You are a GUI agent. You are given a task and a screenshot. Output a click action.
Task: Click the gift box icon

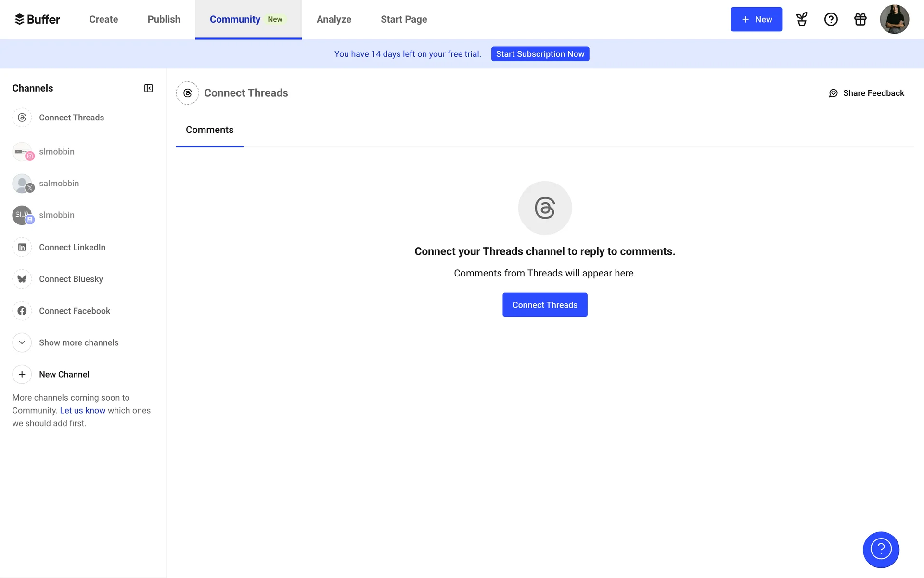tap(860, 19)
